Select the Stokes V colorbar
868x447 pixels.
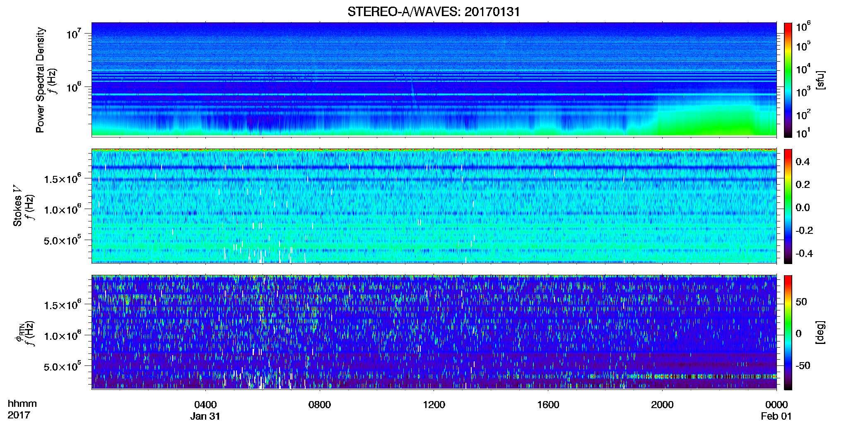(788, 206)
